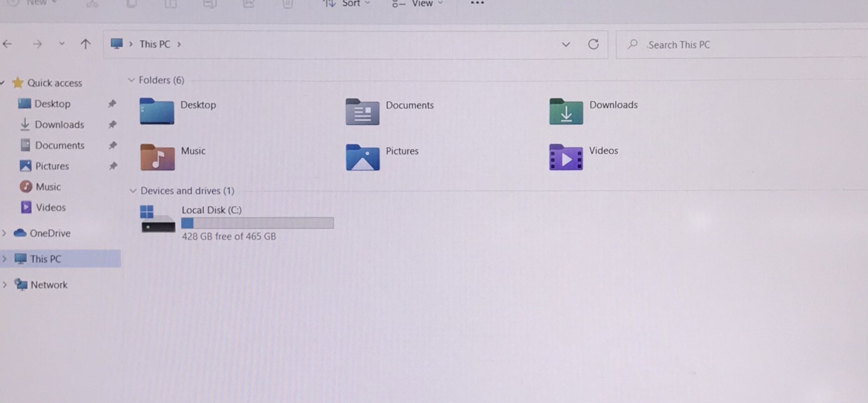Image resolution: width=868 pixels, height=403 pixels.
Task: Open the See more ellipsis menu
Action: coord(477,3)
